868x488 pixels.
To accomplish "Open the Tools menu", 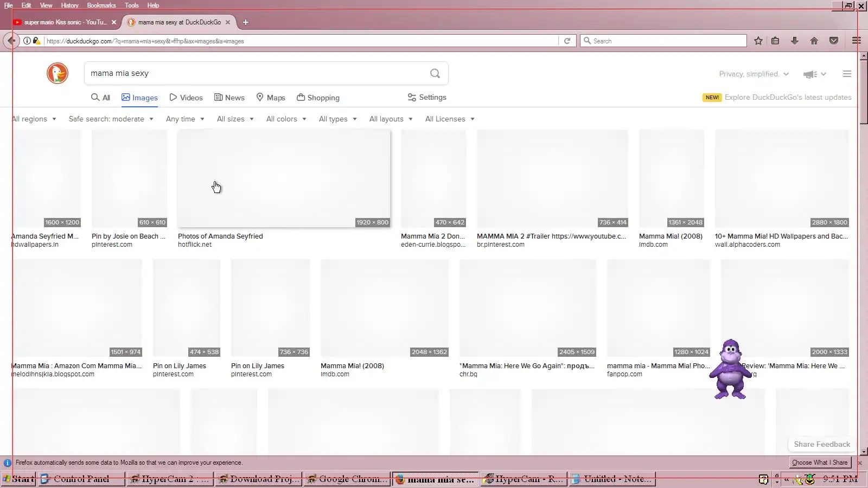I will click(131, 5).
